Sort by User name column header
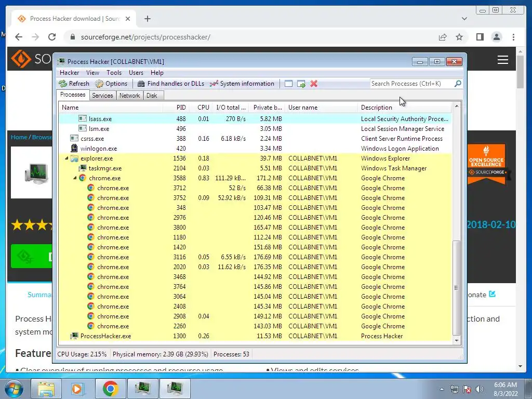The width and height of the screenshot is (532, 399). tap(321, 108)
